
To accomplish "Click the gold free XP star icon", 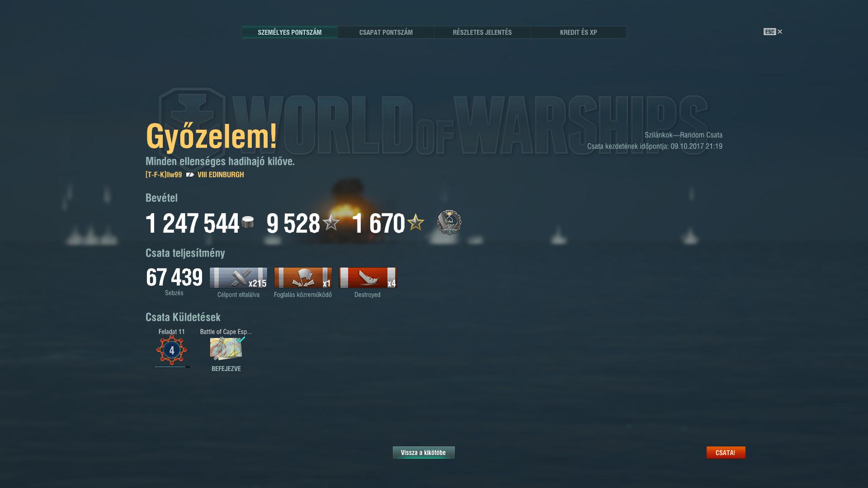I will (x=415, y=222).
